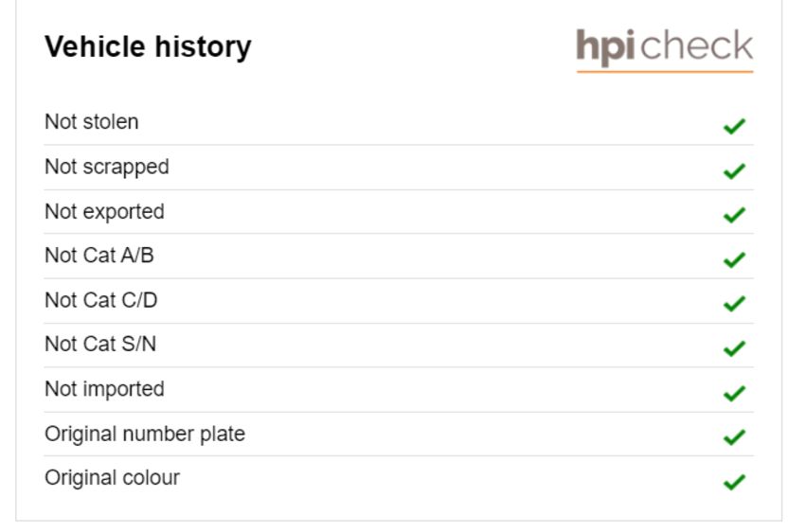This screenshot has width=805, height=532.
Task: Select the Original number plate label
Action: [x=145, y=434]
